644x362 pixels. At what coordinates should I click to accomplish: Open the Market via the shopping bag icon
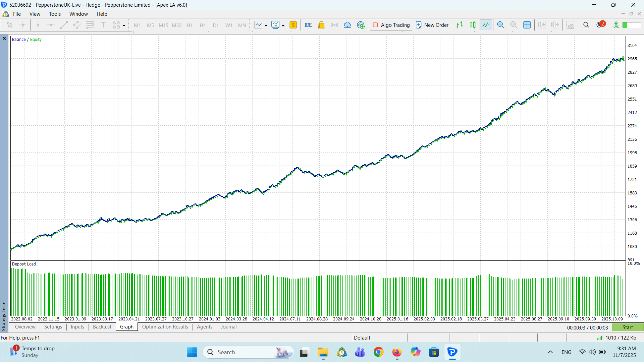321,25
